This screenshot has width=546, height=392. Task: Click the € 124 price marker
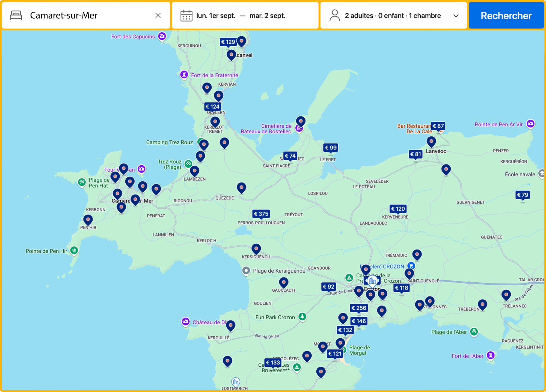coord(212,107)
